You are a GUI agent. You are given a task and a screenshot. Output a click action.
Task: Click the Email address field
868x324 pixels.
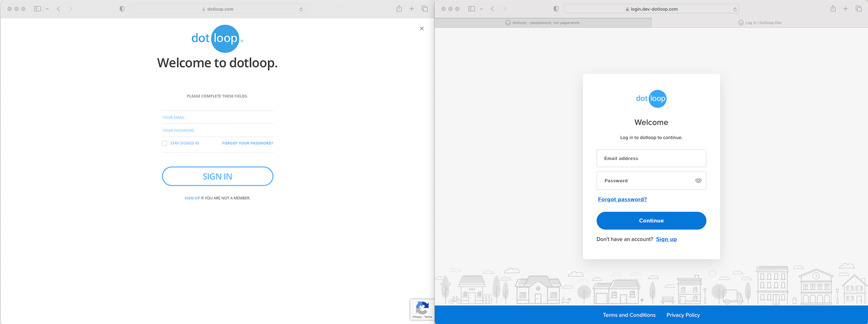coord(651,158)
